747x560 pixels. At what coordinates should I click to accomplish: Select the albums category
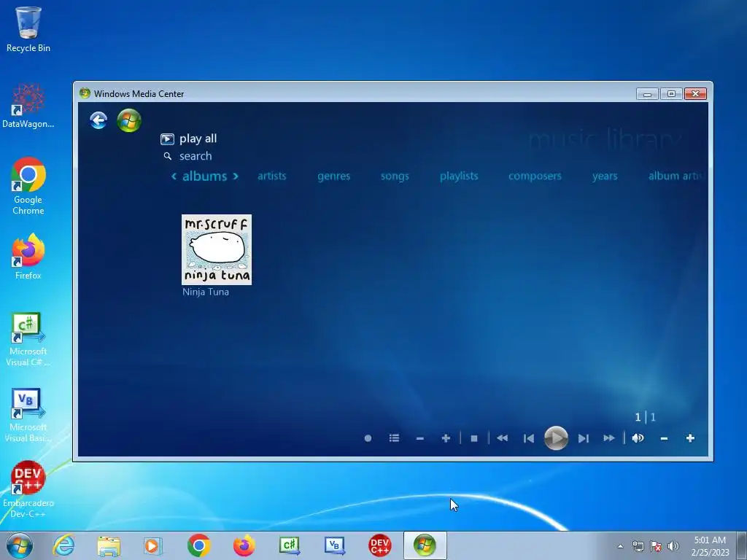[x=205, y=176]
